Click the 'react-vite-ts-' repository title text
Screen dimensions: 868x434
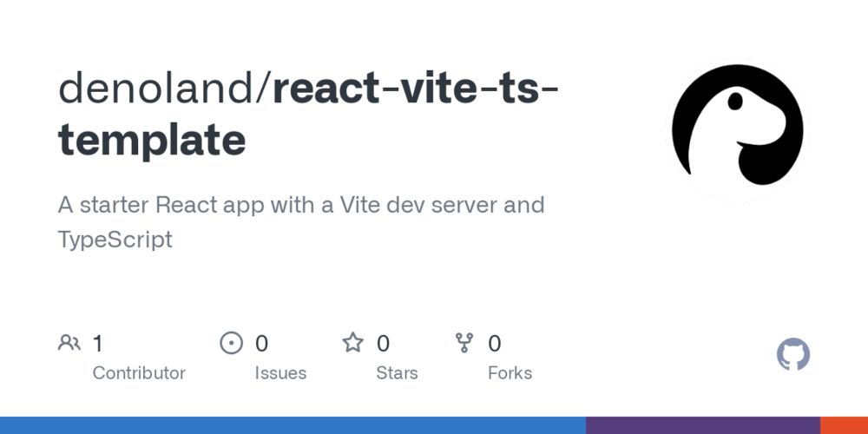pyautogui.click(x=416, y=89)
